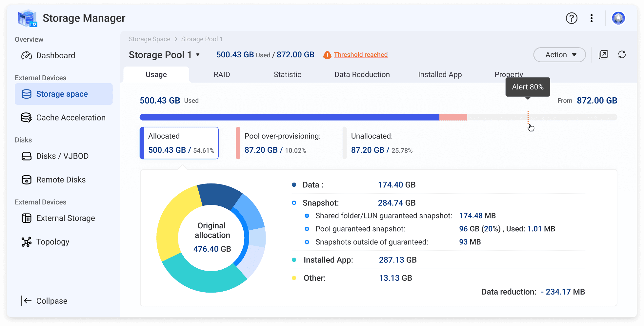Image resolution: width=644 pixels, height=326 pixels.
Task: Open the Action dropdown button
Action: pyautogui.click(x=560, y=55)
